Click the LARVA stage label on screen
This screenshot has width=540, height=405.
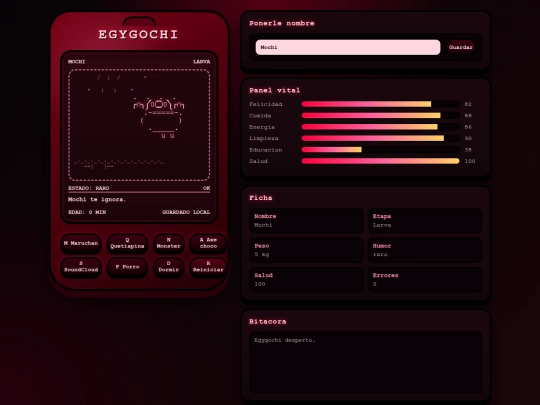point(201,62)
